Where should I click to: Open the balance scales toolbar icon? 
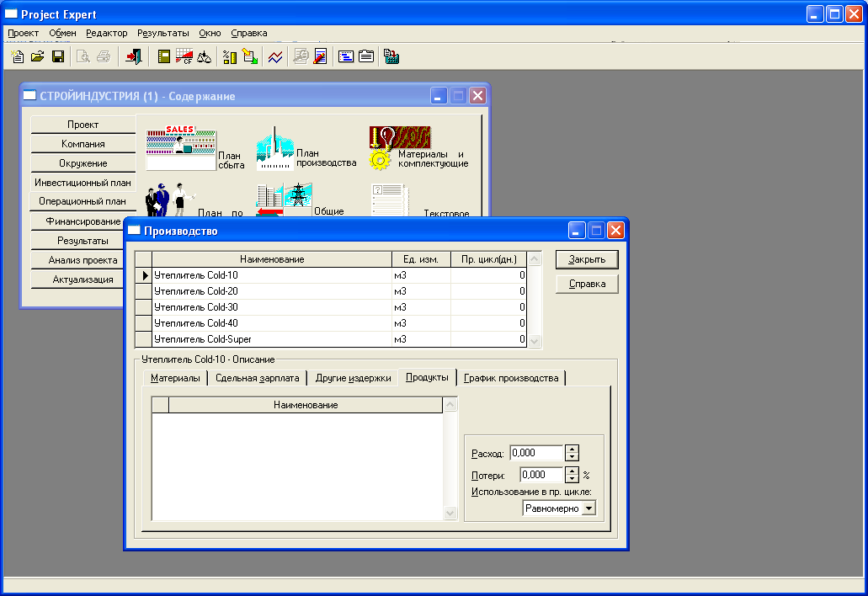204,56
